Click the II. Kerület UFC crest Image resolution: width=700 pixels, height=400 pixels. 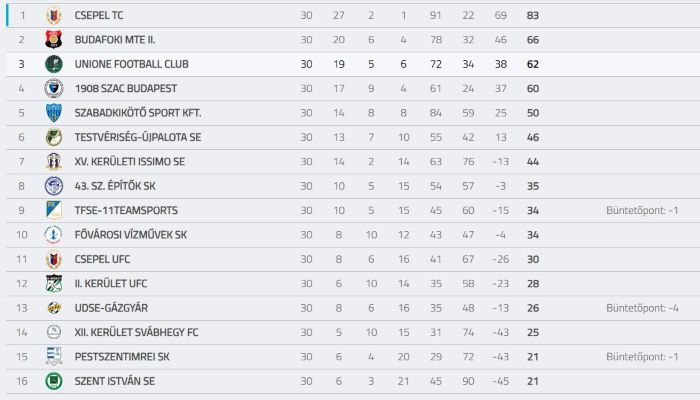coord(54,283)
